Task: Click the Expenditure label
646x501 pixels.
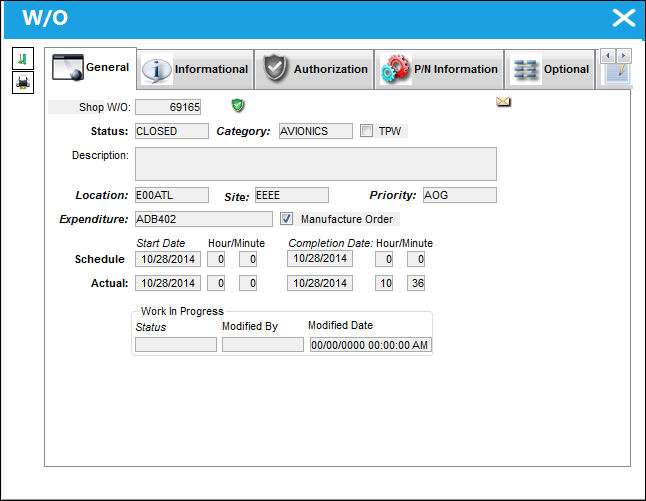Action: coord(94,219)
